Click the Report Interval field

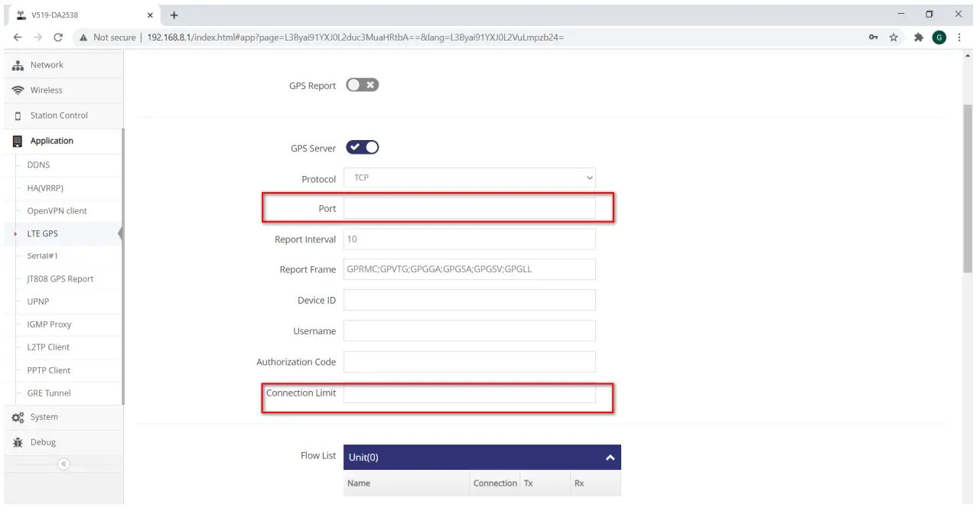[469, 239]
